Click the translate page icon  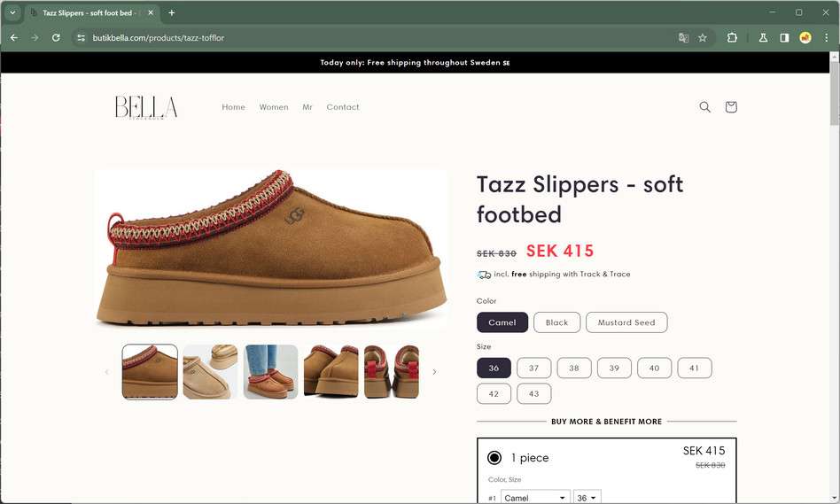tap(683, 38)
